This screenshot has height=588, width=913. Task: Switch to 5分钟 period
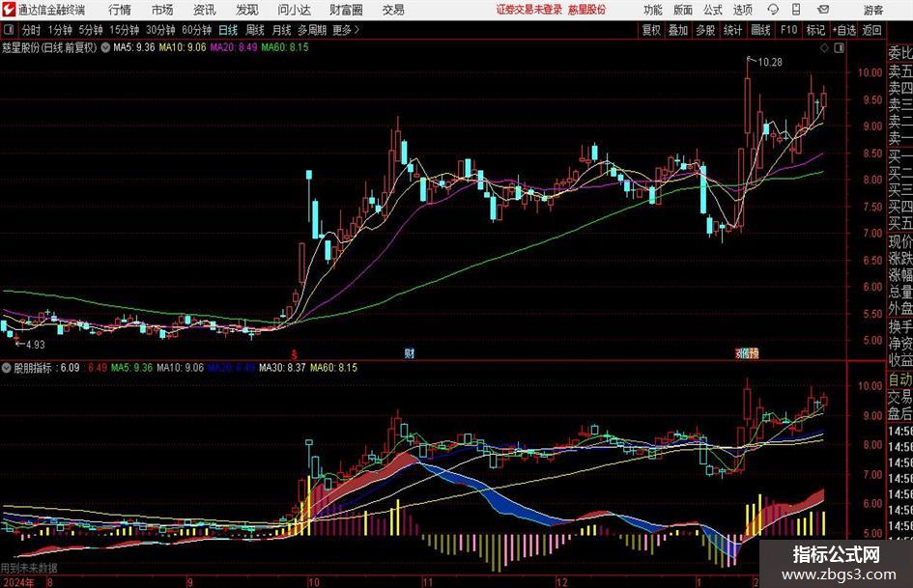90,30
